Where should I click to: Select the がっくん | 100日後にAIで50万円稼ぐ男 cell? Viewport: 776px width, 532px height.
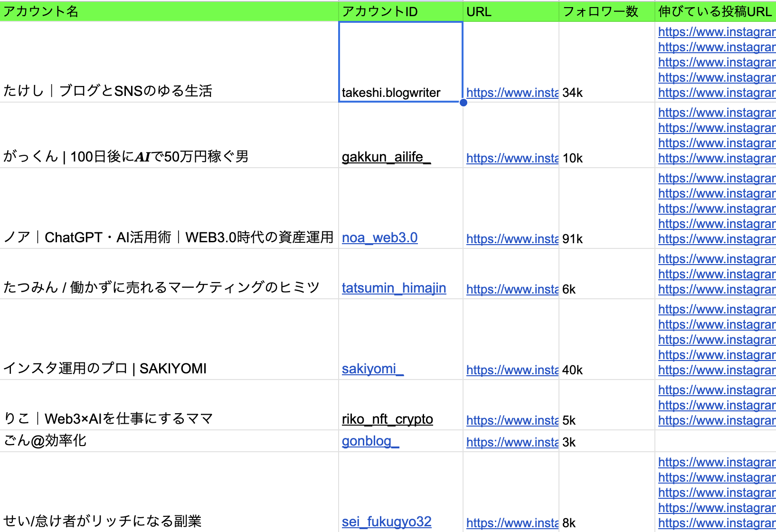coord(169,135)
